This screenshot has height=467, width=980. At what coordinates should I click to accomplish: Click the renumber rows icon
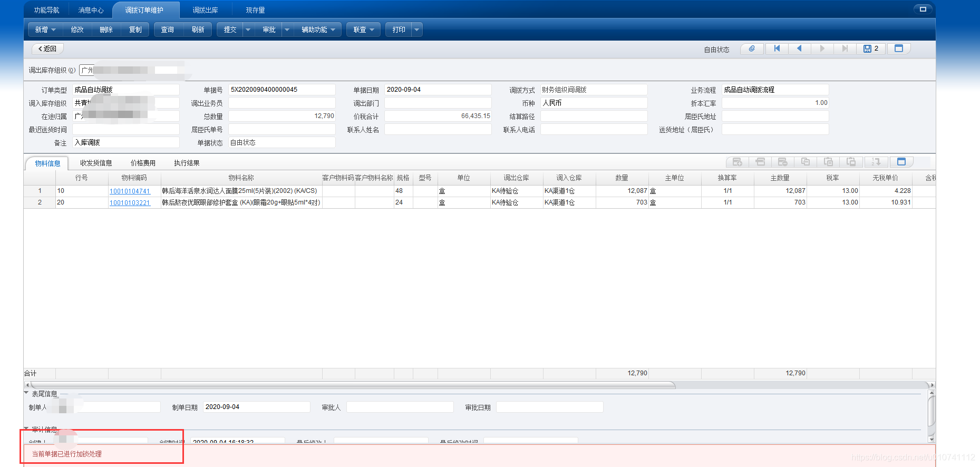point(876,162)
